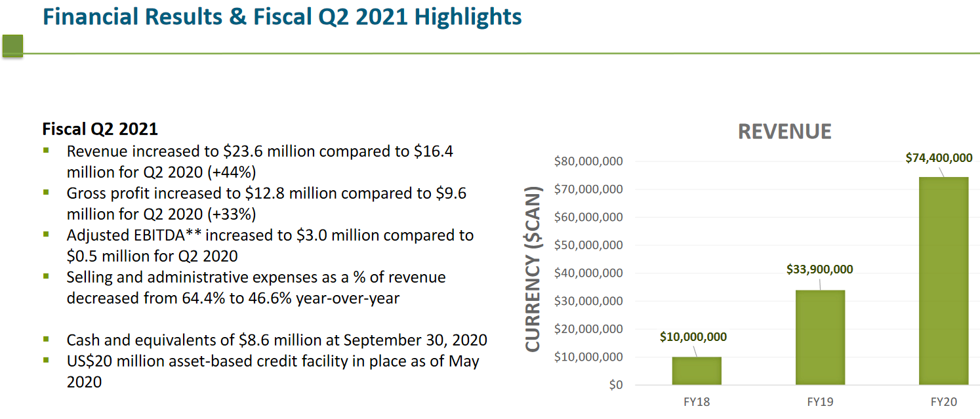Viewport: 980px width, 419px height.
Task: Click the $33,900,000 data label
Action: tap(820, 269)
